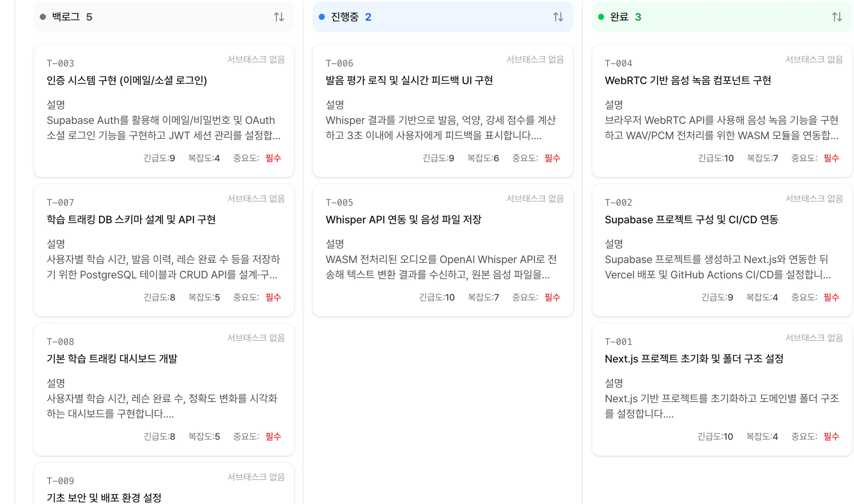Open task titled 기본 학습 트래킹 대시보드 개발
This screenshot has height=504, width=854.
click(112, 359)
